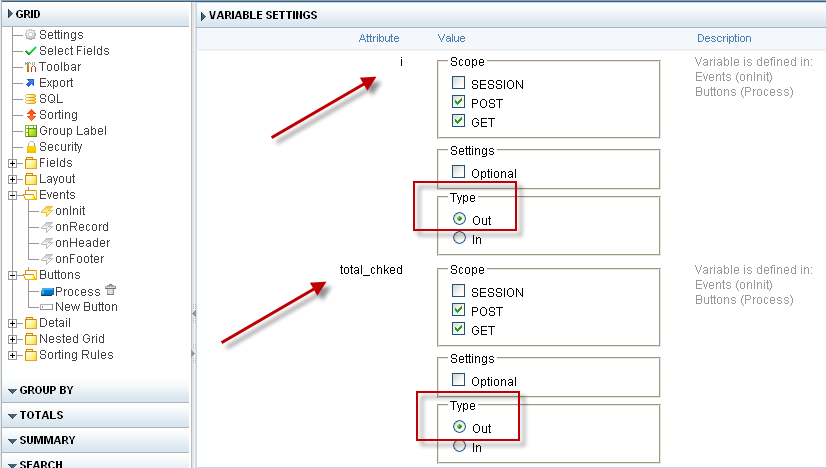This screenshot has width=826, height=468.
Task: Click the Settings gear icon in Grid tree
Action: tap(30, 35)
